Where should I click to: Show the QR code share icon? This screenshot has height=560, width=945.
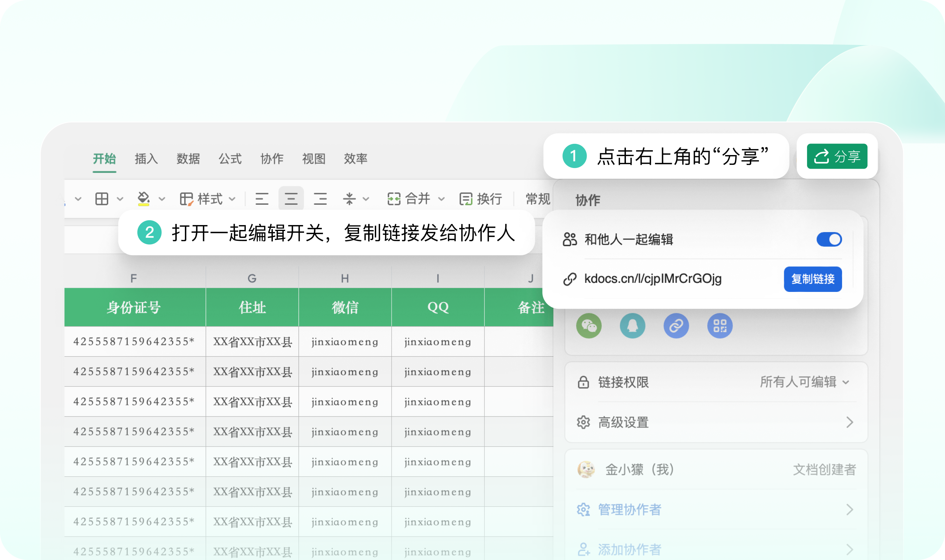(x=719, y=325)
